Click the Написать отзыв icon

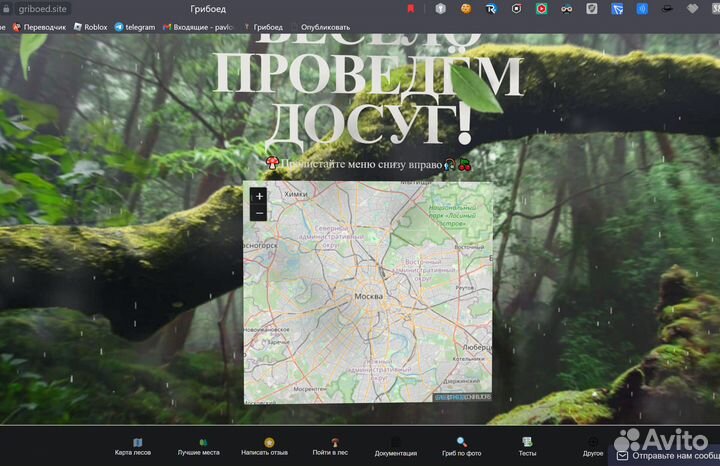point(269,442)
